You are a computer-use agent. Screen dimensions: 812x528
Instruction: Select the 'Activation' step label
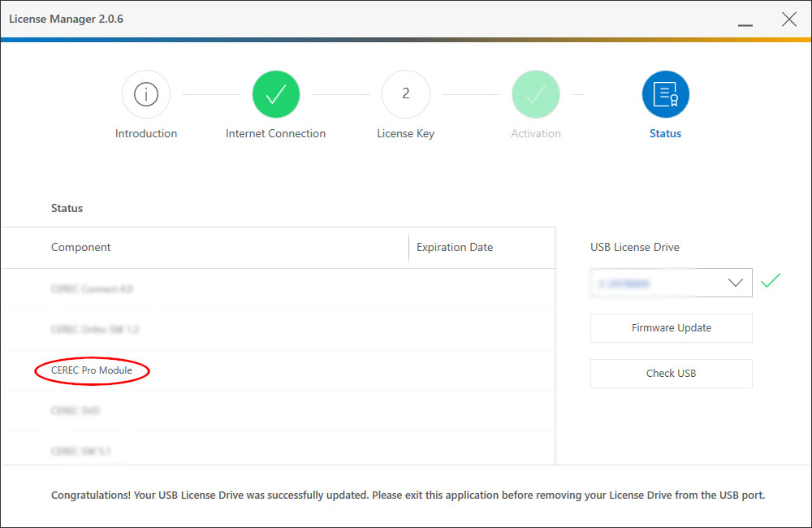536,134
